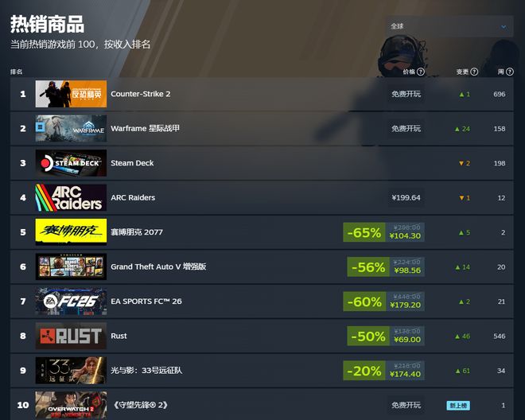Open the Rust logo thumbnail
525x420 pixels.
71,336
